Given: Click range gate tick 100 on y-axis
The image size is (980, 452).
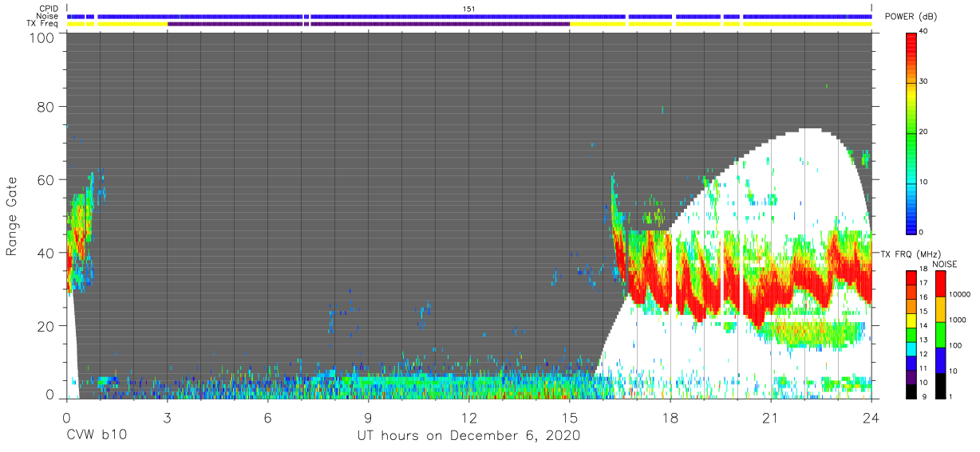Looking at the screenshot, I should pos(41,37).
